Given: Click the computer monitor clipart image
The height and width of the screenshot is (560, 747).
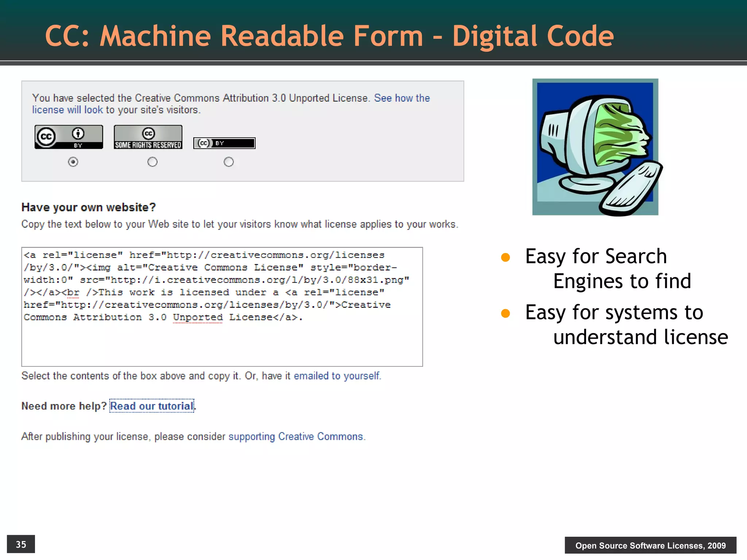Looking at the screenshot, I should pyautogui.click(x=595, y=147).
